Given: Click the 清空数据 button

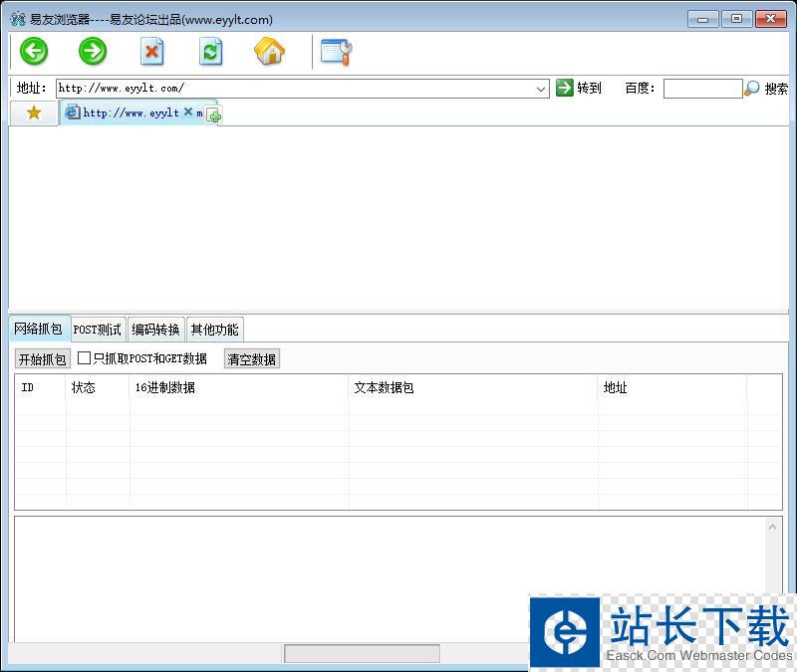Looking at the screenshot, I should click(252, 359).
